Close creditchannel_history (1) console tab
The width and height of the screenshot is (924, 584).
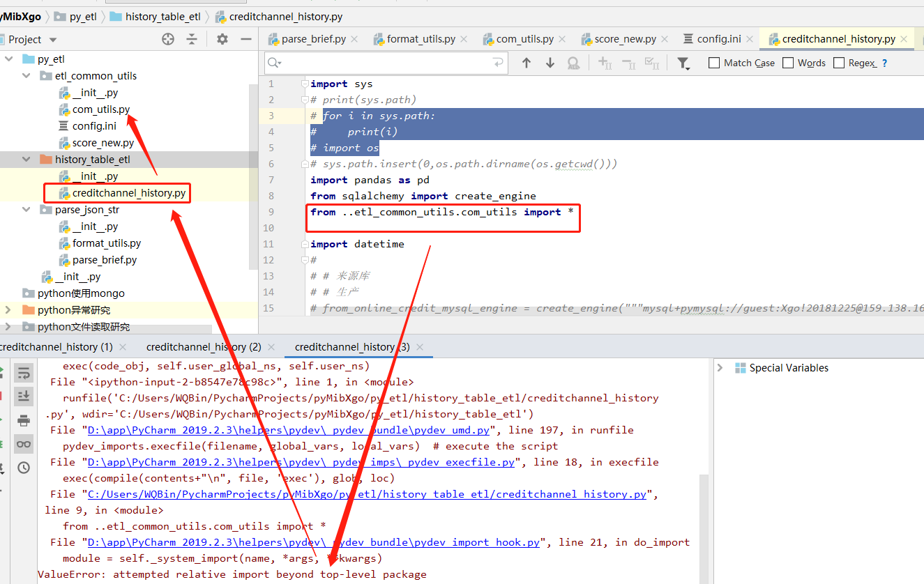[123, 346]
